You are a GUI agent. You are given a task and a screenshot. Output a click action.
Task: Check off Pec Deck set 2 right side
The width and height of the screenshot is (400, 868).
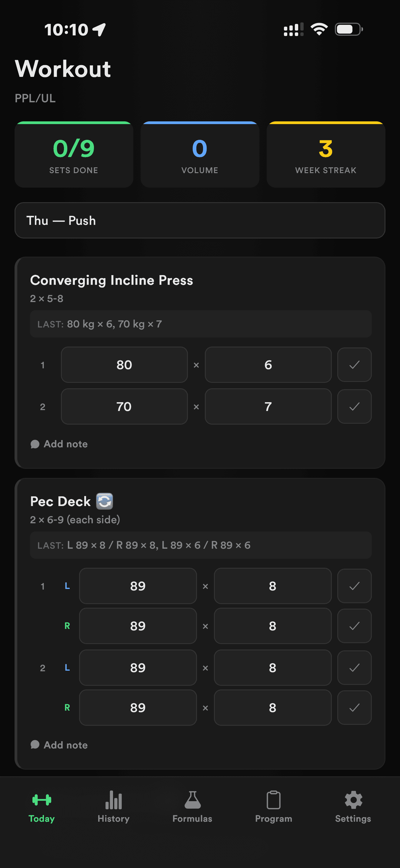(354, 707)
